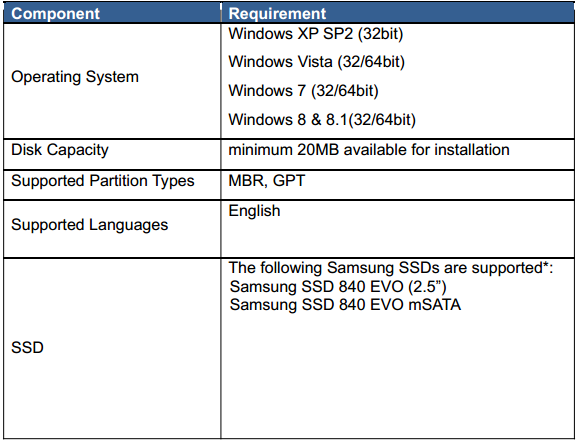Click the Requirement column header
This screenshot has width=581, height=440.
click(277, 14)
